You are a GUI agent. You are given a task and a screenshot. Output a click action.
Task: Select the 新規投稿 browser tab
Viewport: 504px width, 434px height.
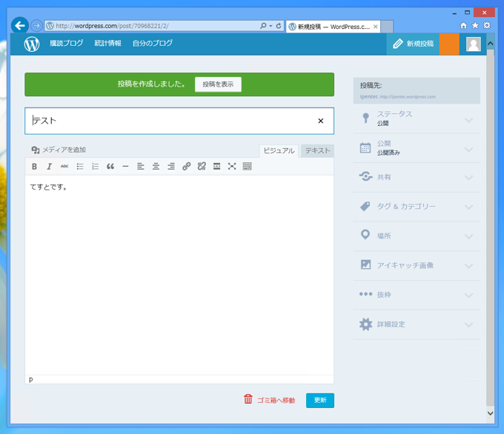click(334, 27)
